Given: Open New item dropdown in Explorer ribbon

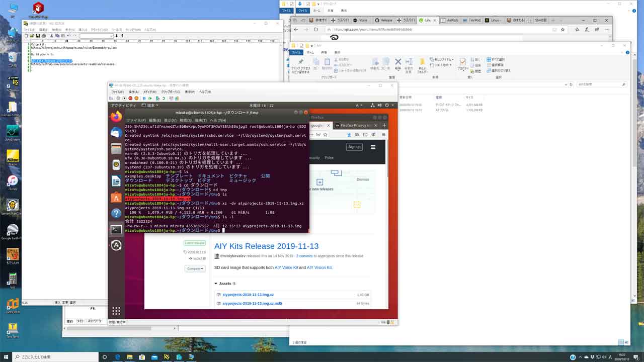Looking at the screenshot, I should [442, 59].
